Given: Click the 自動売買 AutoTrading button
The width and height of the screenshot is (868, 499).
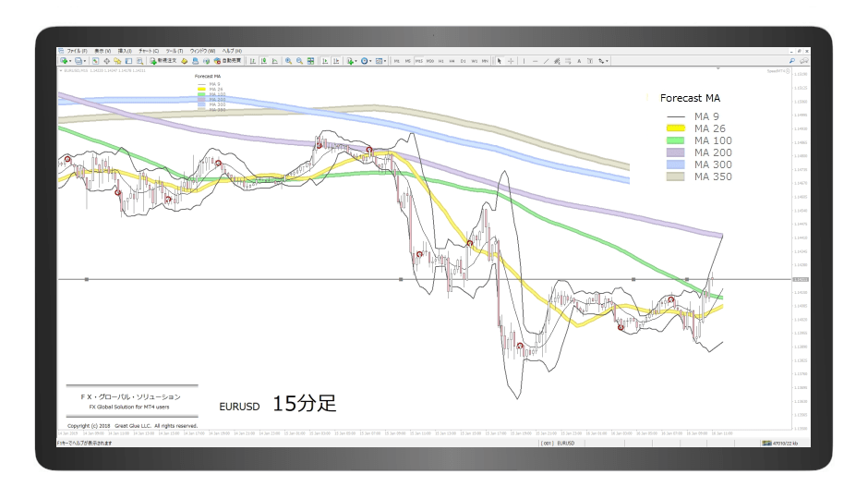Looking at the screenshot, I should (227, 61).
